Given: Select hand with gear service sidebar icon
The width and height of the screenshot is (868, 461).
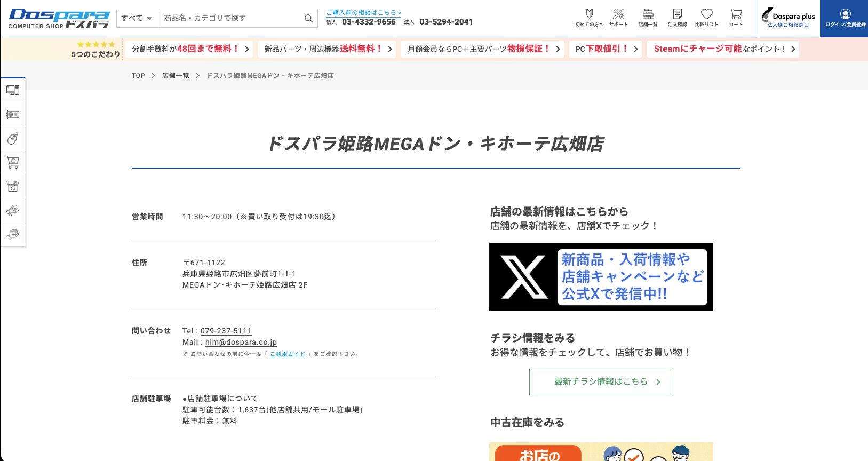Looking at the screenshot, I should pos(13,234).
